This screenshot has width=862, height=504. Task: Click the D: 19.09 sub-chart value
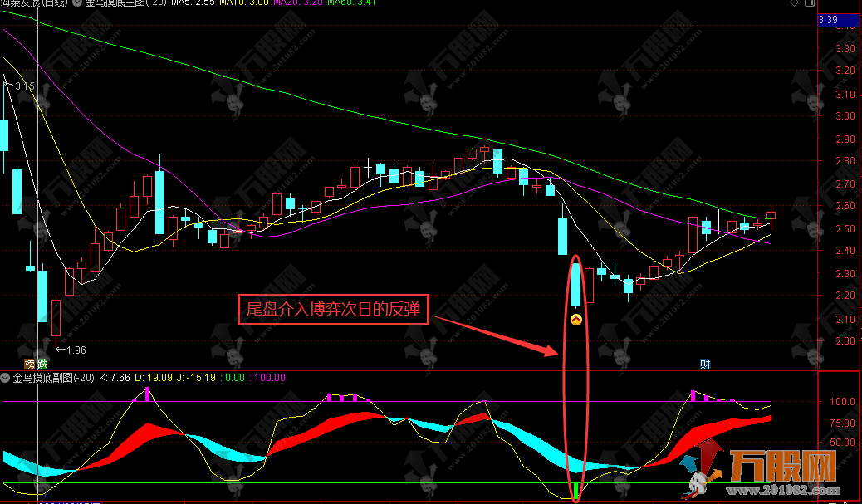tap(154, 378)
